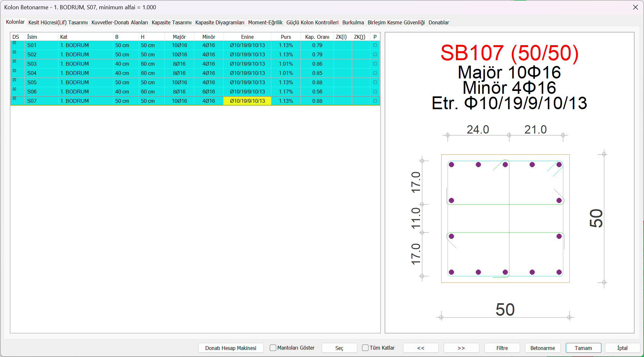
Task: Go to next column with >> button
Action: [x=461, y=348]
